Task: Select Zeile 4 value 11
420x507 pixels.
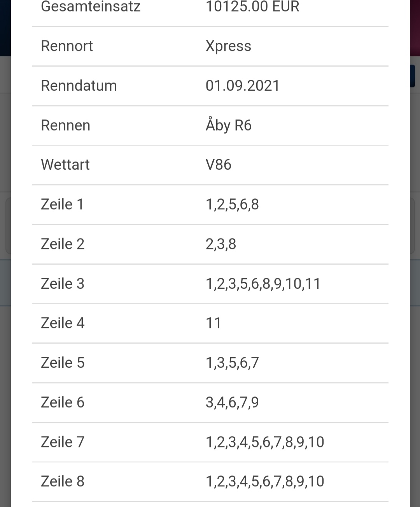Action: tap(213, 323)
